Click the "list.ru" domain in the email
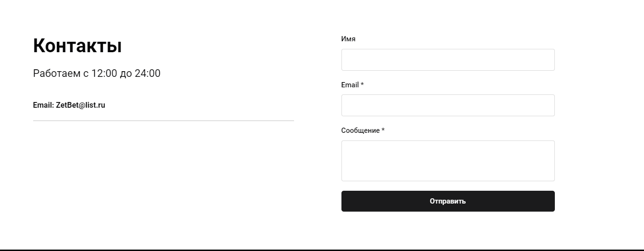The width and height of the screenshot is (644, 251). (x=95, y=105)
